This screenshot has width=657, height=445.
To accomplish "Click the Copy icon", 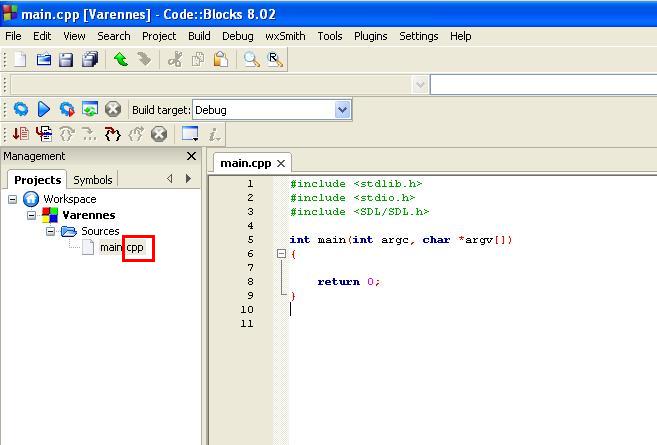I will coord(198,60).
